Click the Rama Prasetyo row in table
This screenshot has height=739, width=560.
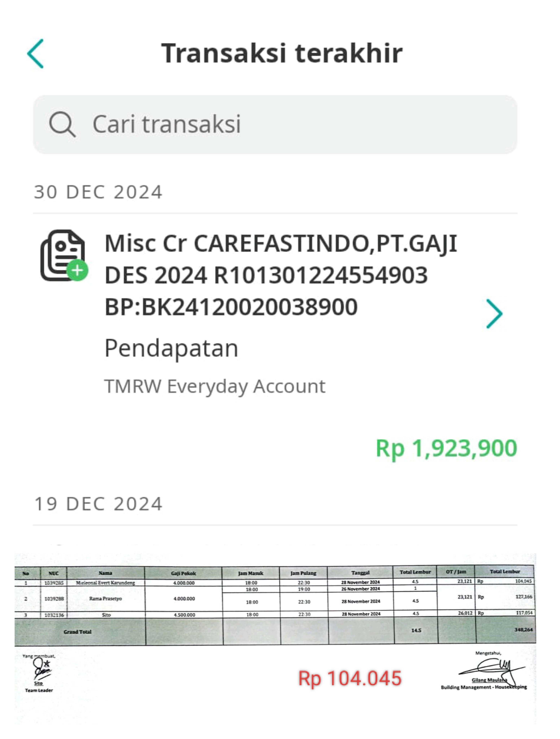275,598
